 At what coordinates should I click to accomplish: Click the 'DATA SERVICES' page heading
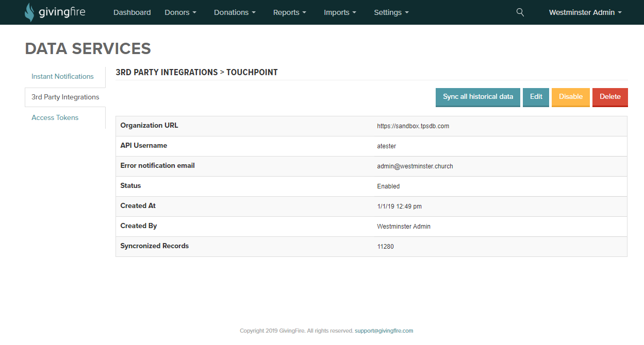88,48
